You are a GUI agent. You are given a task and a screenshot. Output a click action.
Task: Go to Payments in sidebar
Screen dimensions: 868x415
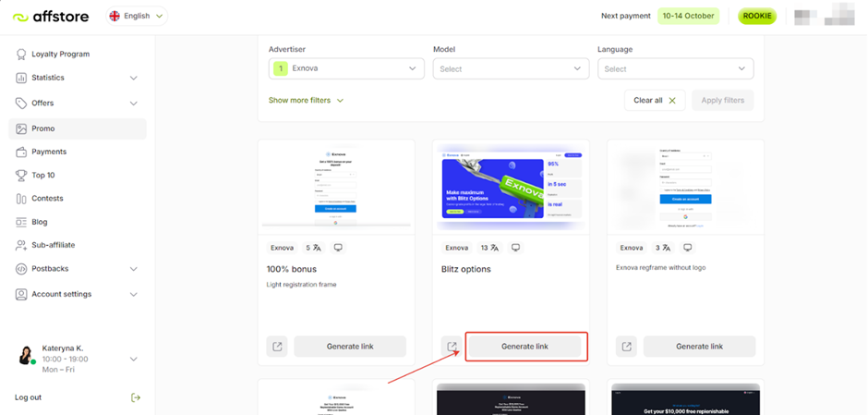49,152
